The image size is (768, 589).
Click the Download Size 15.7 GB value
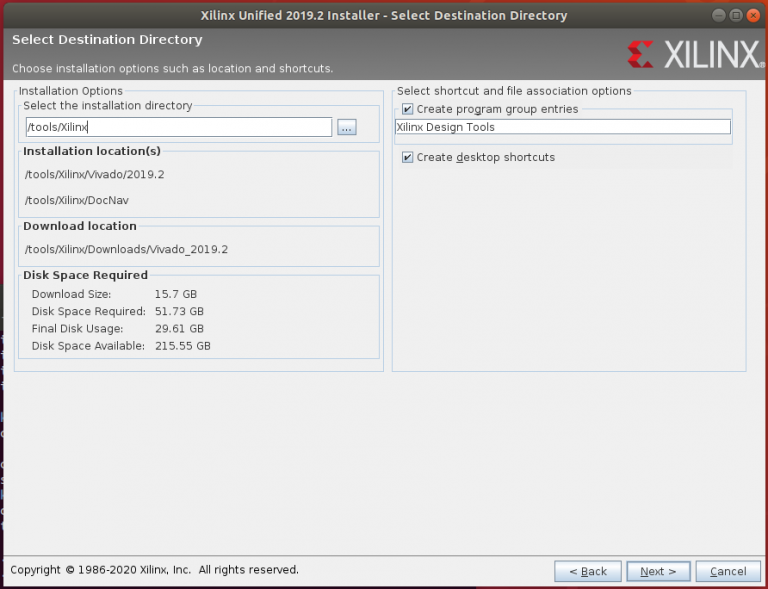pyautogui.click(x=175, y=294)
